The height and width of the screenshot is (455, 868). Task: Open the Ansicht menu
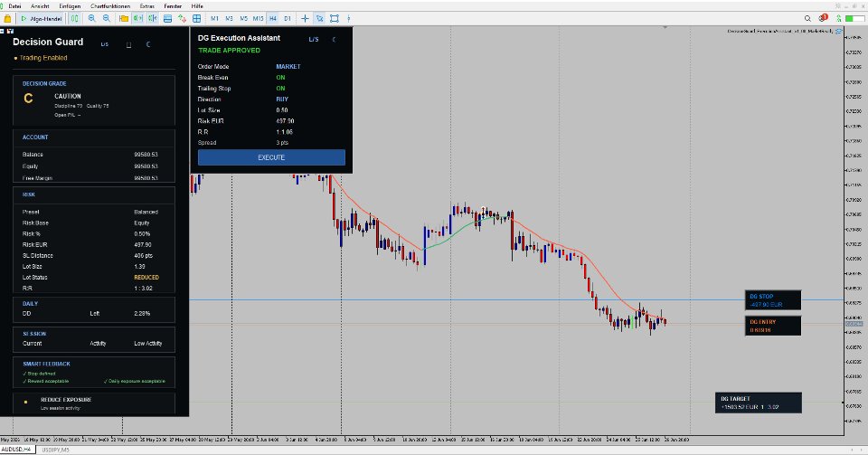[x=40, y=6]
